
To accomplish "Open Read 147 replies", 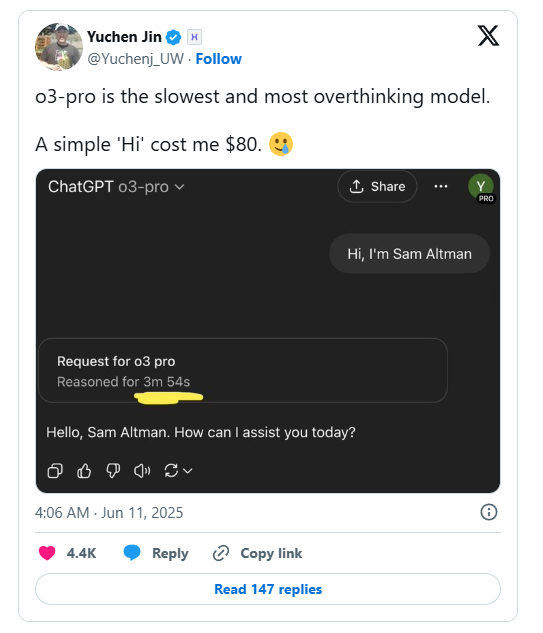I will (x=268, y=589).
